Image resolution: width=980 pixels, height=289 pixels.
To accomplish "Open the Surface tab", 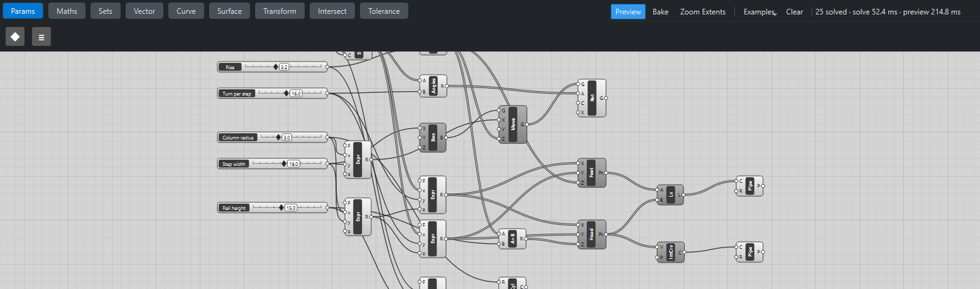I will (229, 11).
